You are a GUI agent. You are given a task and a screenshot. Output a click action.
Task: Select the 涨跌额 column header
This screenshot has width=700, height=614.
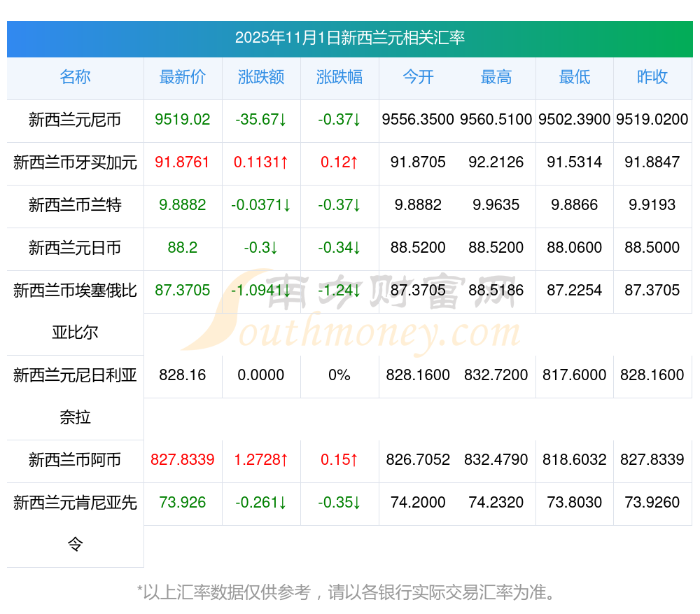(x=261, y=77)
